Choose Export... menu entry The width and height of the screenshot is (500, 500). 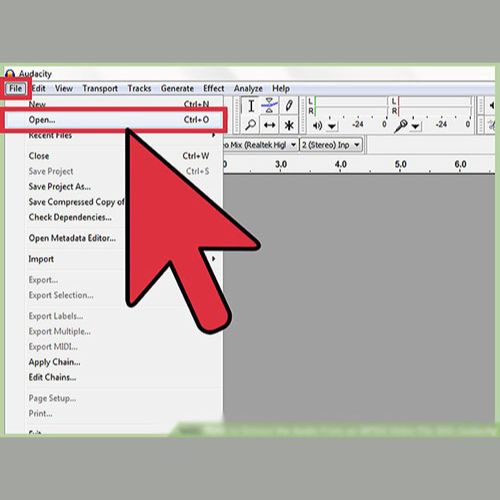tap(114, 280)
